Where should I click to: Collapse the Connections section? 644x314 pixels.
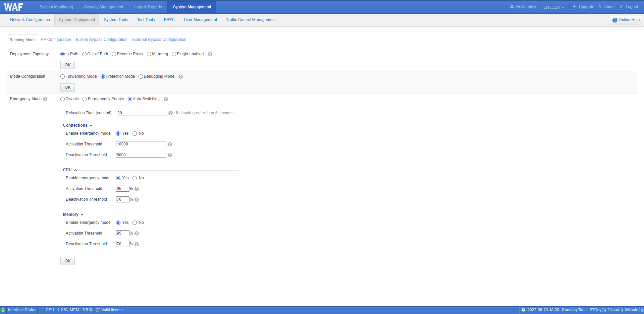(x=91, y=126)
